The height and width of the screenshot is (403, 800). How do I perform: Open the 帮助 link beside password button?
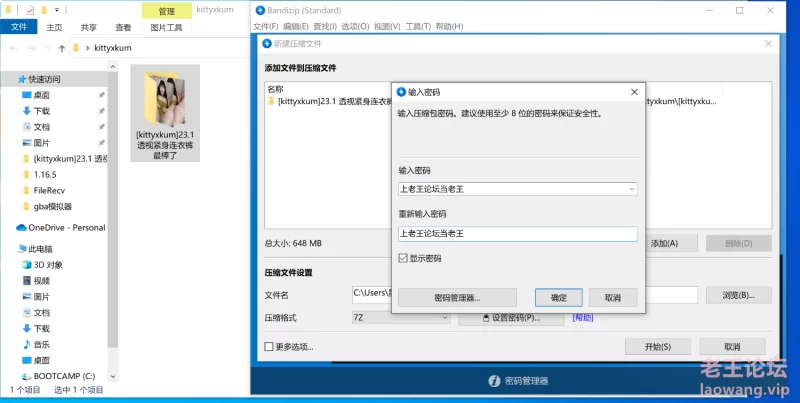click(x=583, y=317)
